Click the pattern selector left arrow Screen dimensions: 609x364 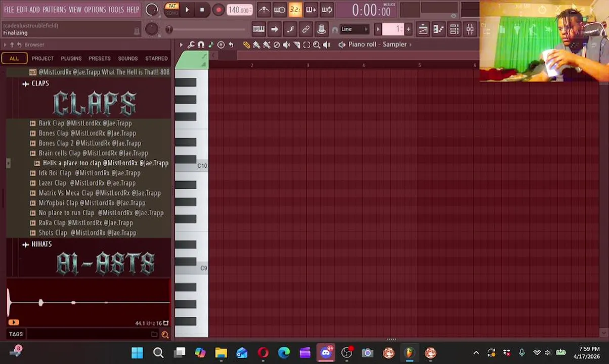tap(377, 29)
